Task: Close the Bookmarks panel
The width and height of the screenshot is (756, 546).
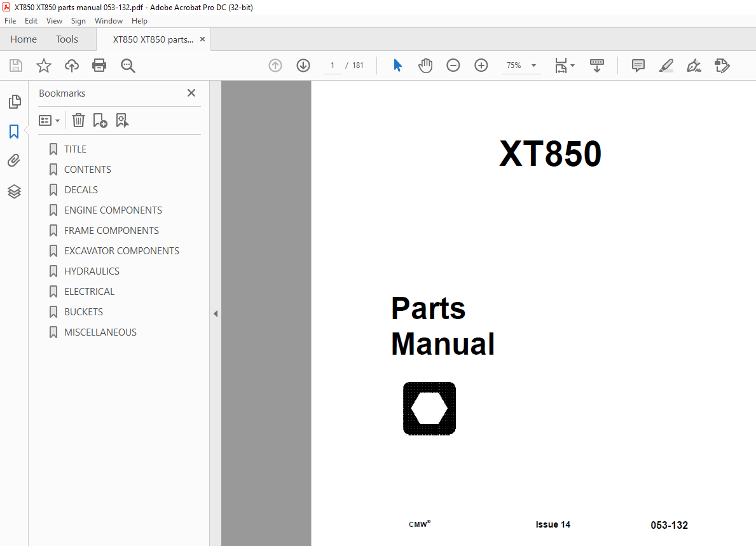Action: click(x=191, y=93)
